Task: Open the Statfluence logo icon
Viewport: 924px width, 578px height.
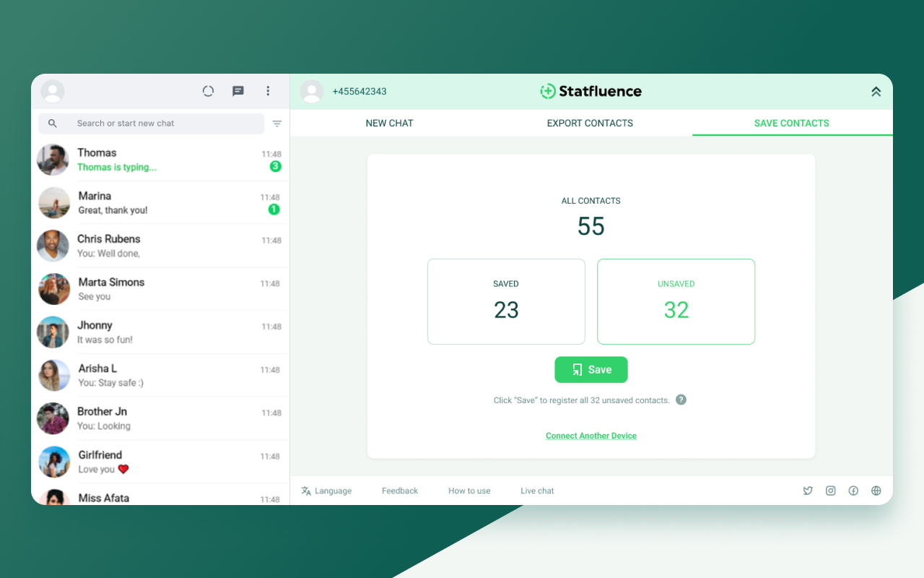Action: point(547,91)
